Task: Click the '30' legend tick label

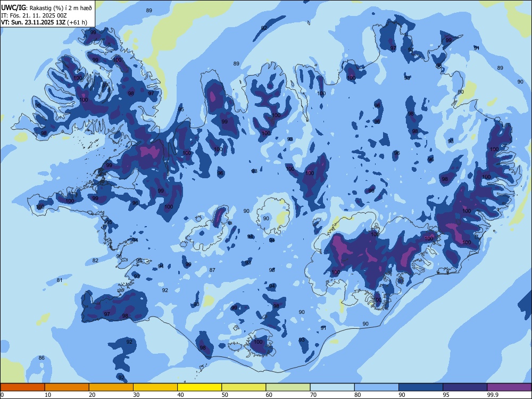Action: pos(136,395)
